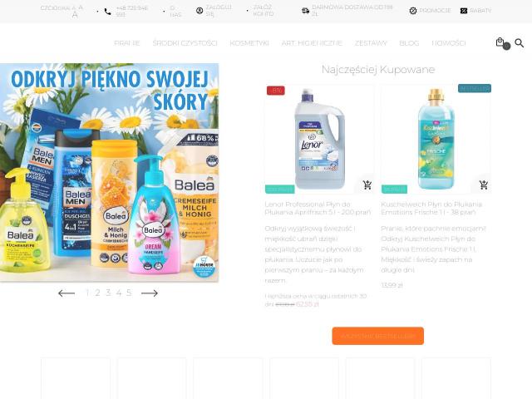The image size is (532, 399).
Task: Open Promocje percent icon
Action: [413, 11]
